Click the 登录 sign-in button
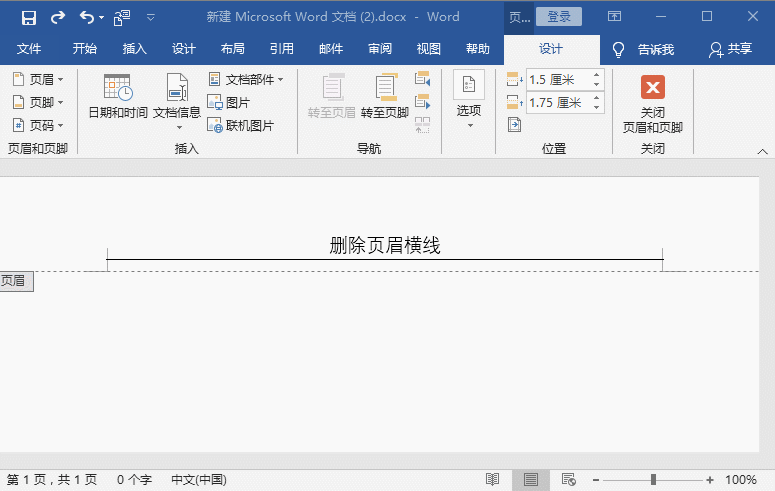 coord(559,17)
